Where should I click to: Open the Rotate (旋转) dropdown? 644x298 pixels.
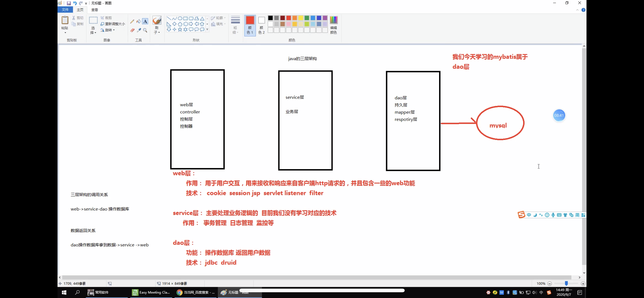point(108,30)
